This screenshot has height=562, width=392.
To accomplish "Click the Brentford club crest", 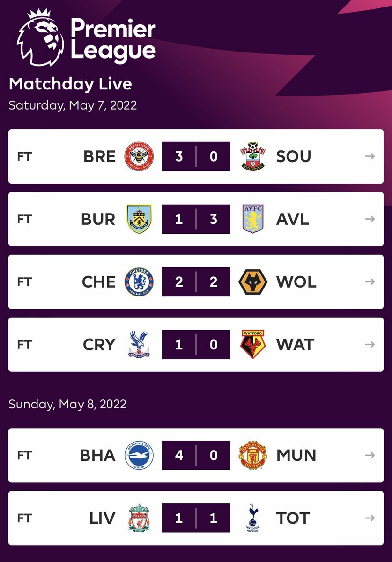I will click(139, 156).
